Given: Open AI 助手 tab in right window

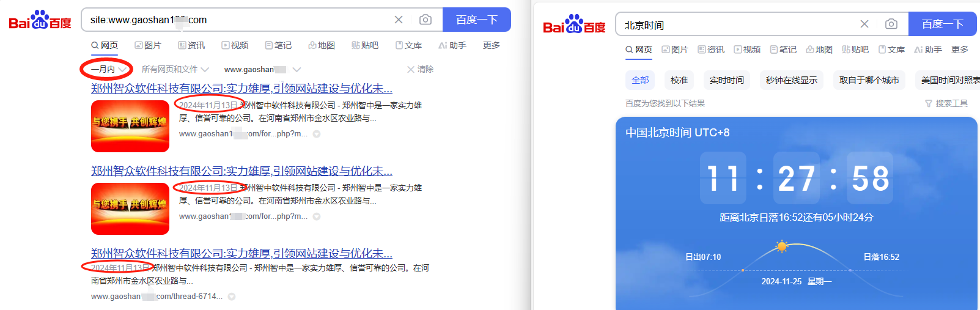Looking at the screenshot, I should click(928, 50).
